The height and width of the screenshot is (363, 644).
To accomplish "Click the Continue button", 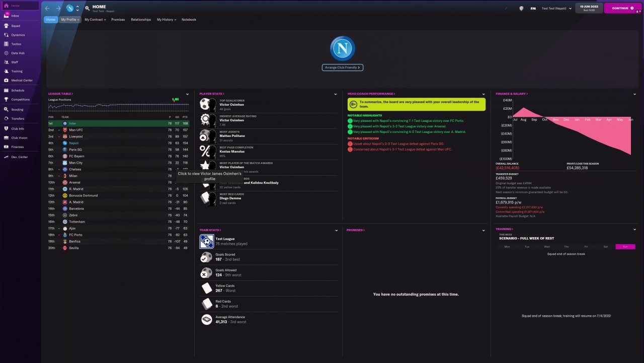I will pos(622,8).
